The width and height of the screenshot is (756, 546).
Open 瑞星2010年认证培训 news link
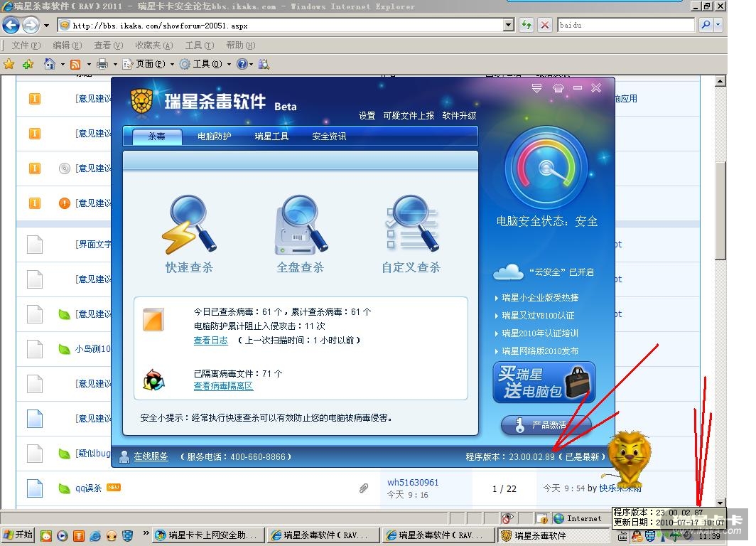539,333
